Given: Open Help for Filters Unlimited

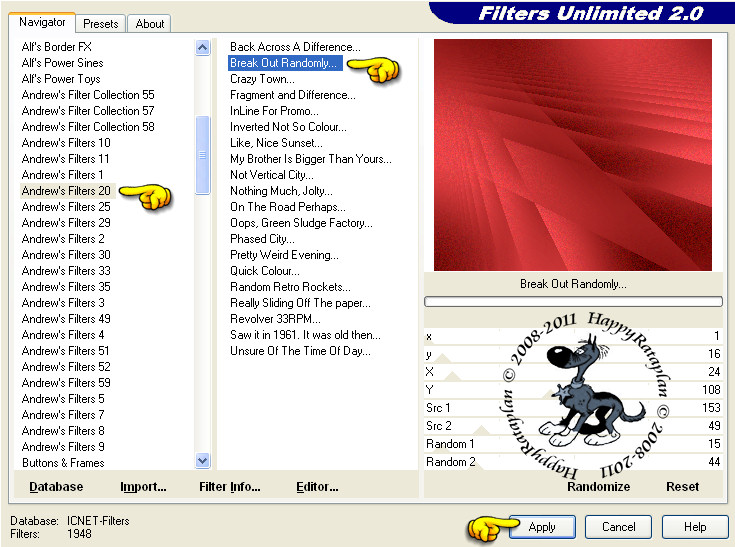Looking at the screenshot, I should [695, 527].
